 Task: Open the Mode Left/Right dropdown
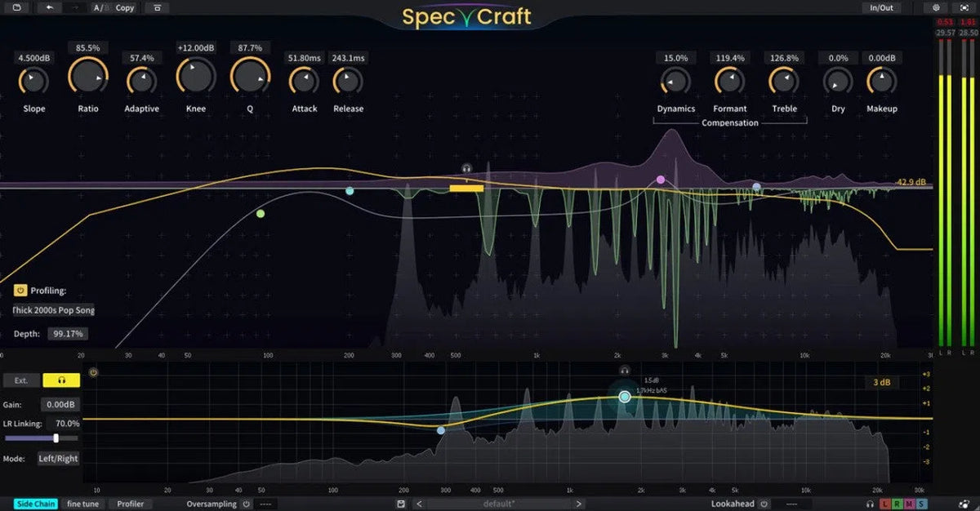tap(58, 459)
